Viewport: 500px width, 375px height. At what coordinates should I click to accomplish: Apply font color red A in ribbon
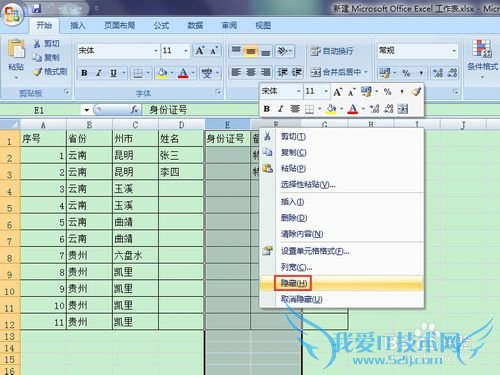click(x=183, y=73)
